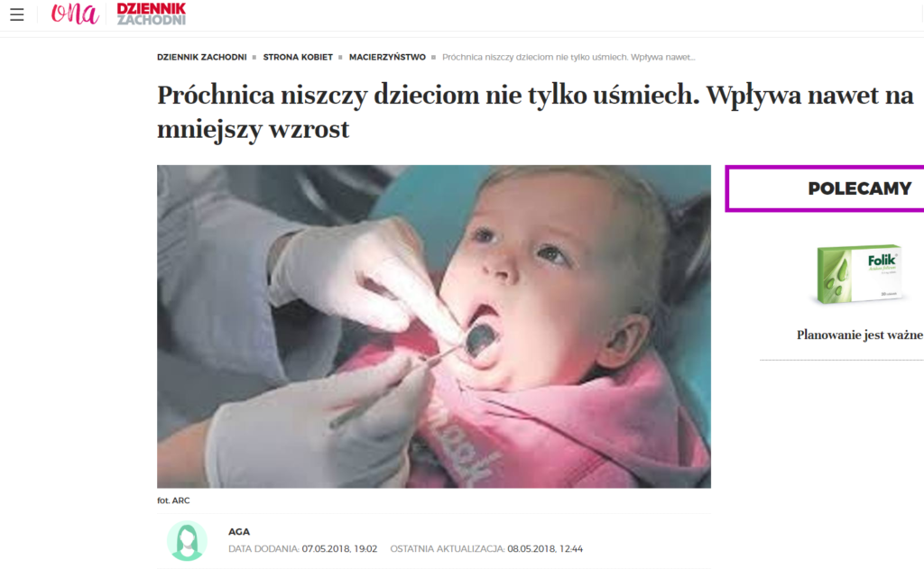Click the author AGA avatar icon
The image size is (924, 569).
(187, 541)
